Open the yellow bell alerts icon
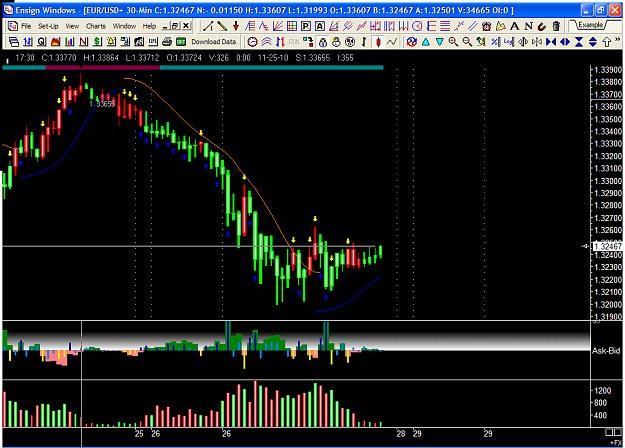This screenshot has width=625, height=448. pyautogui.click(x=111, y=41)
